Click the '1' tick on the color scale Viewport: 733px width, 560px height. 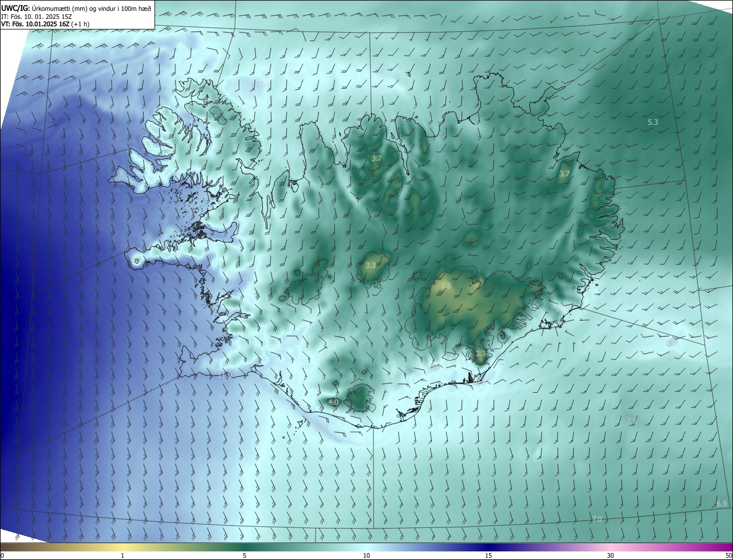tap(123, 555)
